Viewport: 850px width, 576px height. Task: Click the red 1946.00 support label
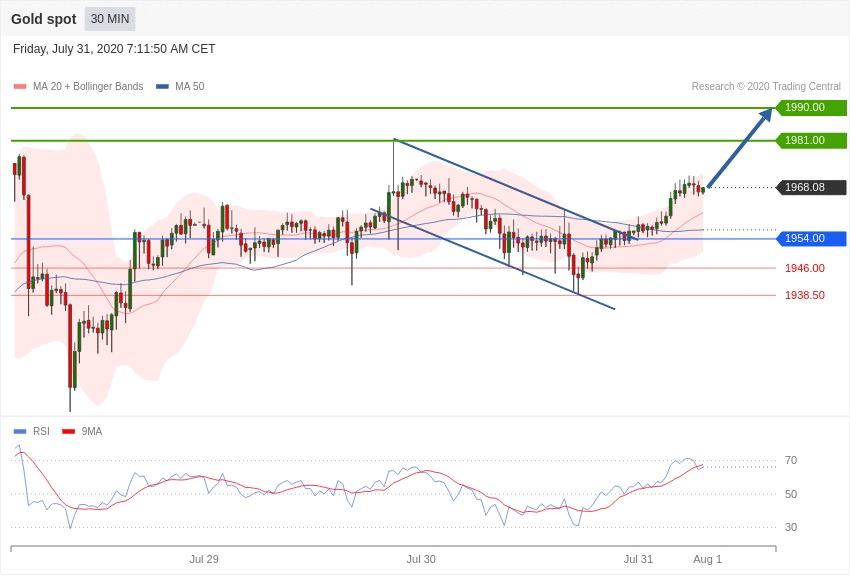point(805,268)
